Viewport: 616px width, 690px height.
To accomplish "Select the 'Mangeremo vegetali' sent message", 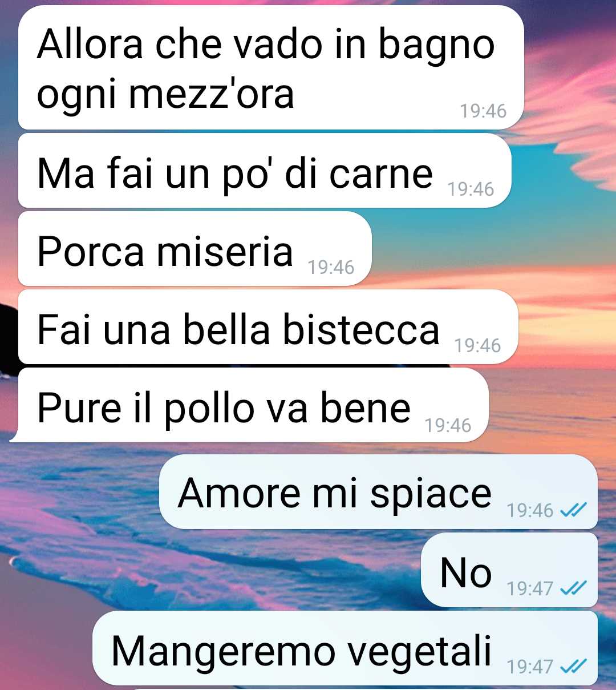I will coord(345,648).
